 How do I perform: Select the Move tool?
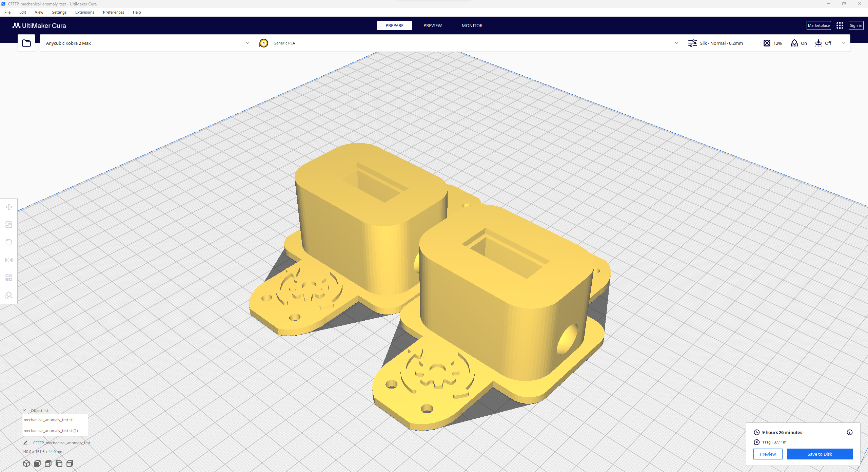click(9, 207)
